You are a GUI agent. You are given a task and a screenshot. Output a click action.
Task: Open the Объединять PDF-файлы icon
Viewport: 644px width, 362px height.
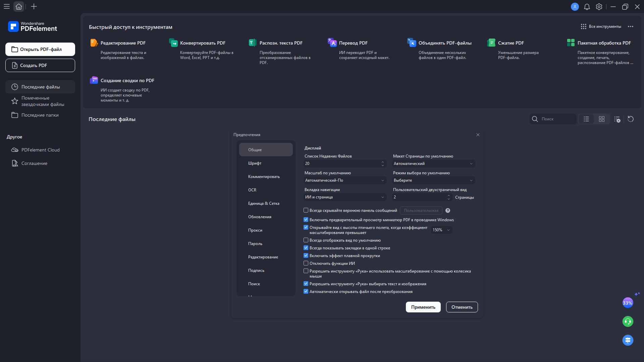(412, 43)
